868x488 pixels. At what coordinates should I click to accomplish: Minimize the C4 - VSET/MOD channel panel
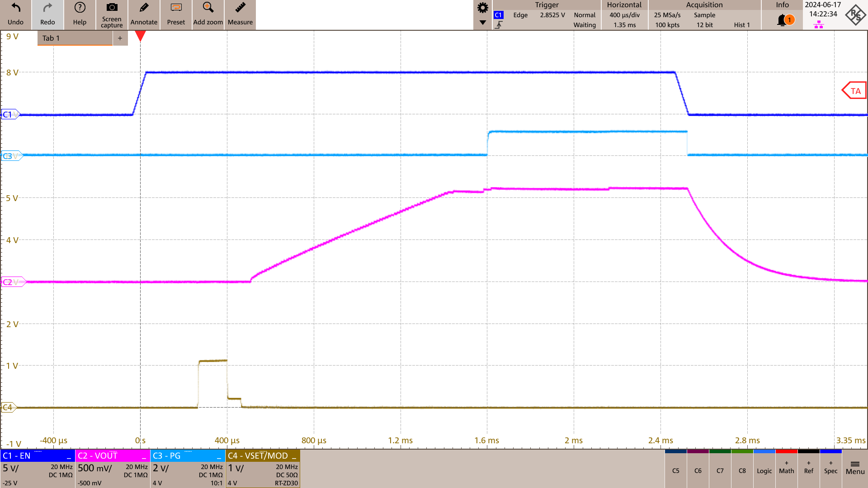coord(294,457)
